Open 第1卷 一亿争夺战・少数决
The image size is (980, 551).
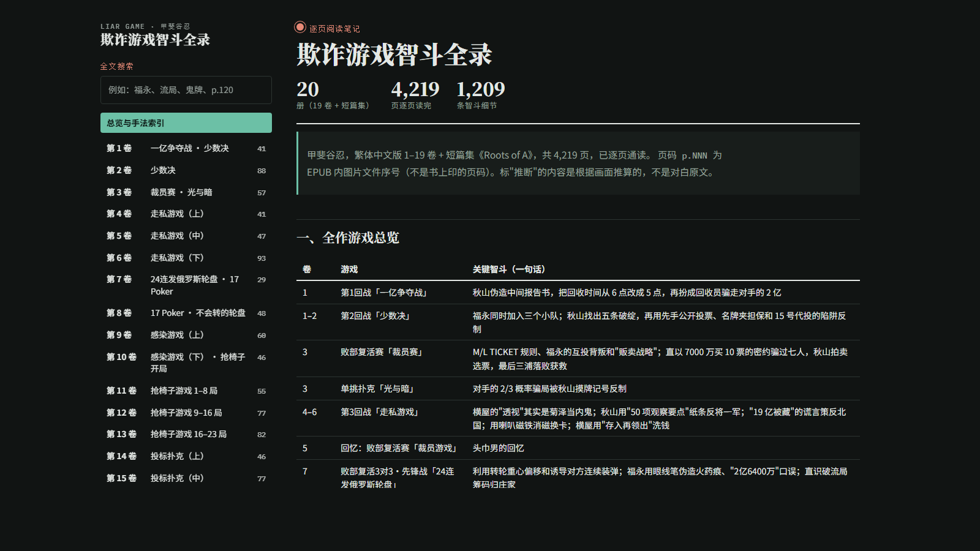(x=186, y=148)
